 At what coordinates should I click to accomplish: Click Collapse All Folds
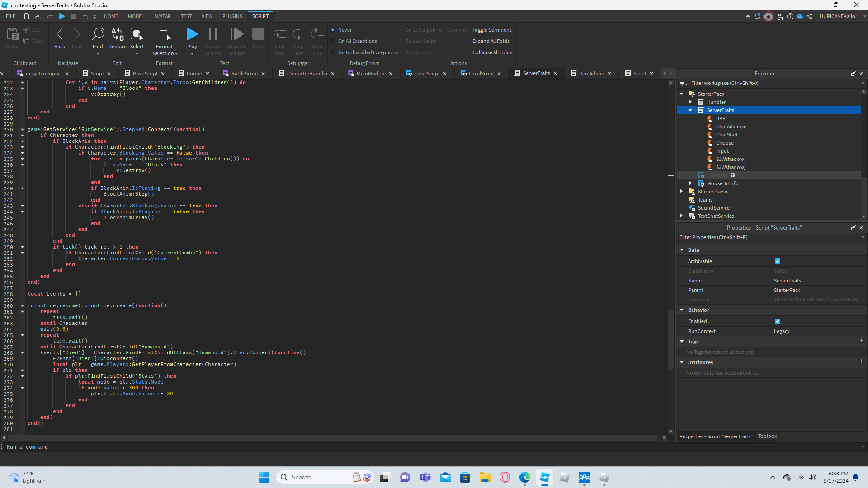(x=492, y=52)
